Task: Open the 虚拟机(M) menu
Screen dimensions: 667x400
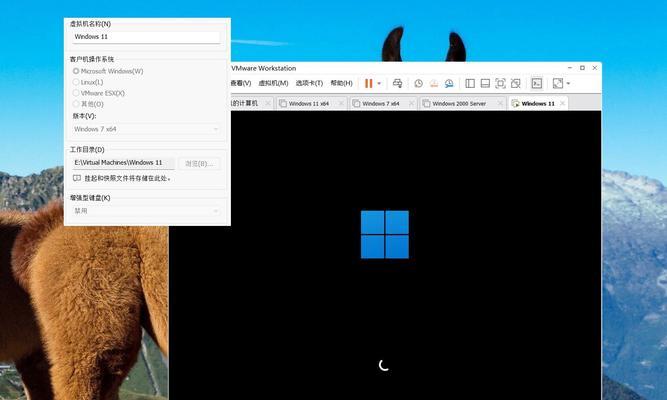Action: tap(274, 83)
